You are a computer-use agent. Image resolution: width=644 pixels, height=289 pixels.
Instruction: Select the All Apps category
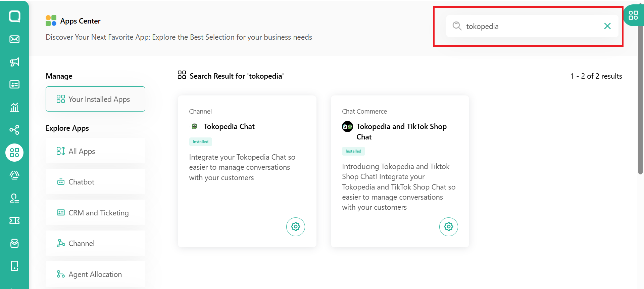tap(95, 151)
